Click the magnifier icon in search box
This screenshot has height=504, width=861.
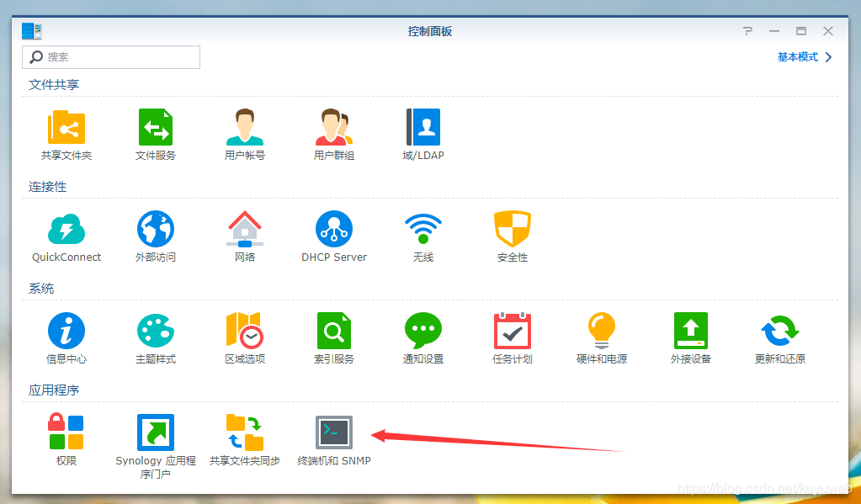point(36,56)
